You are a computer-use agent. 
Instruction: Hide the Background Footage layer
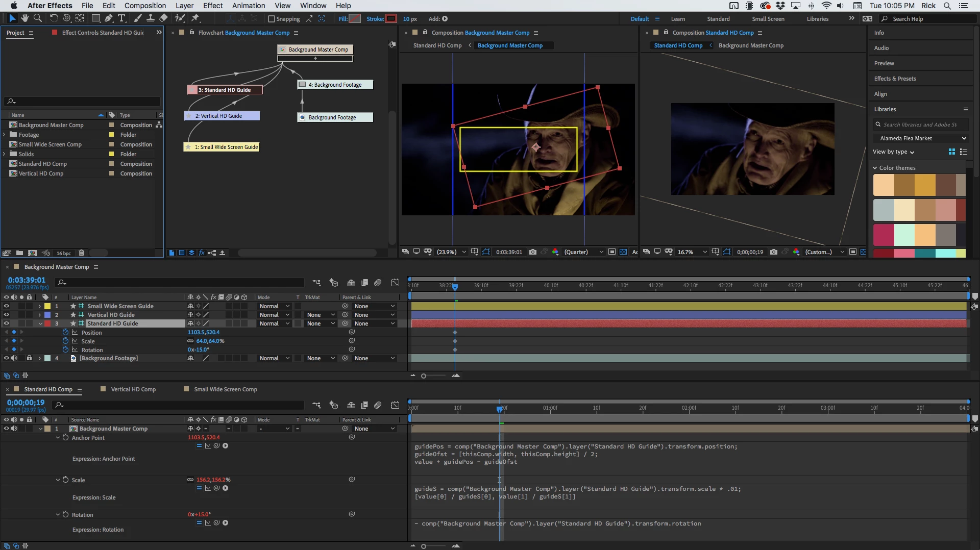(7, 358)
